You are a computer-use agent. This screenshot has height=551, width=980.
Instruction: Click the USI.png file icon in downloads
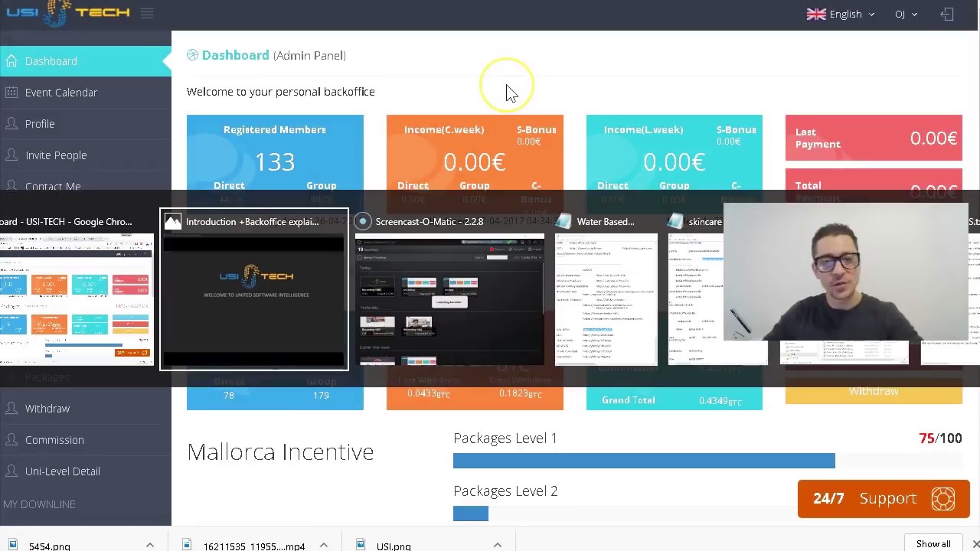coord(361,545)
